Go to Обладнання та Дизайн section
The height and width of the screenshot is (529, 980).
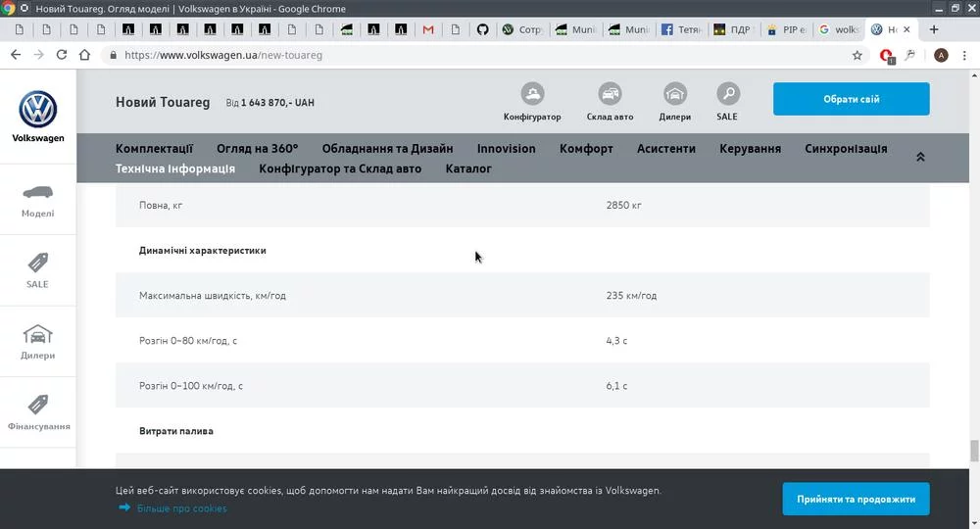click(387, 149)
